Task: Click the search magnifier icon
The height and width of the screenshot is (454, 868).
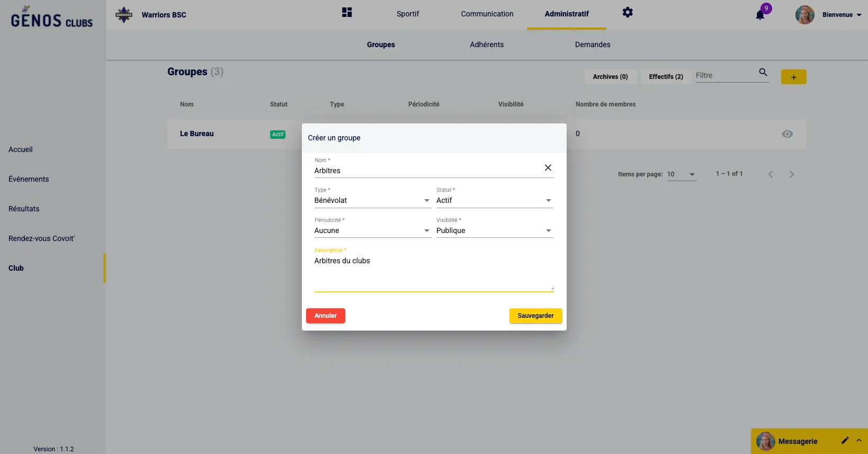Action: tap(763, 73)
